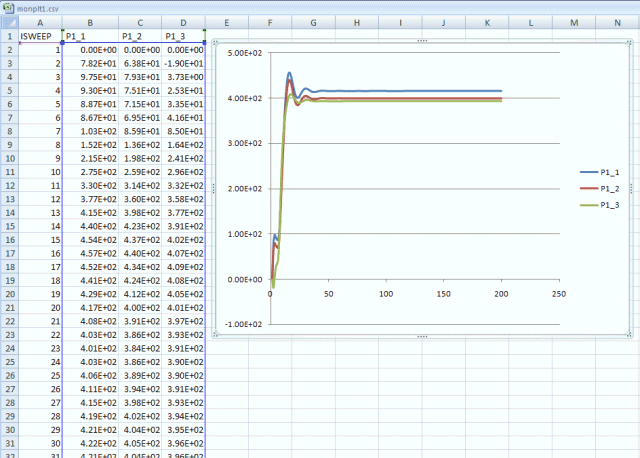Click the 250 horizontal axis label
The height and width of the screenshot is (458, 640).
click(x=559, y=294)
